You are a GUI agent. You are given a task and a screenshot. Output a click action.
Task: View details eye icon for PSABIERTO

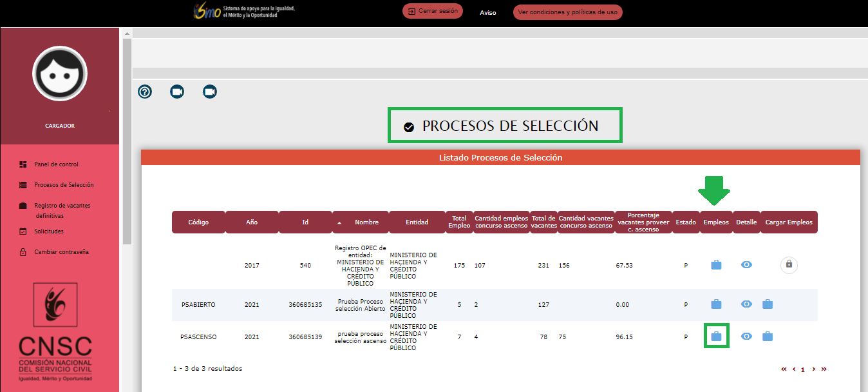(x=746, y=304)
